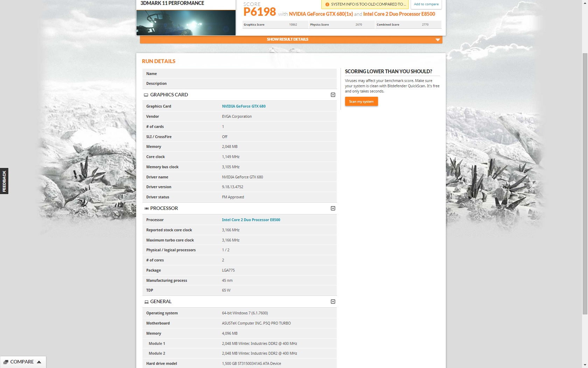
Task: Collapse the GRAPHICS CARD section
Action: pyautogui.click(x=333, y=95)
